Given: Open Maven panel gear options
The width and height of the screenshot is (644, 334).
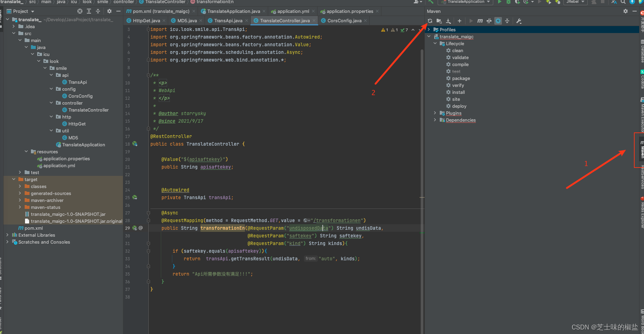Looking at the screenshot, I should [x=626, y=11].
